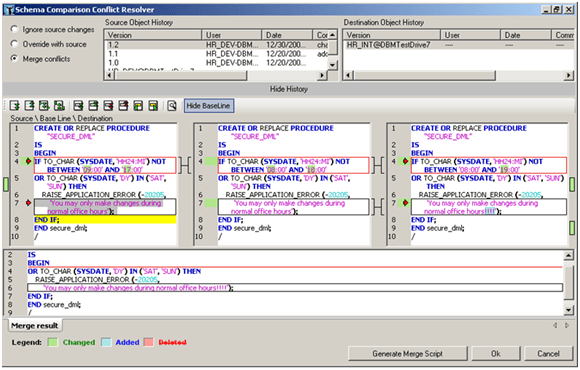This screenshot has width=580, height=370.
Task: Click toolbar icon with red down arrow
Action: point(108,106)
